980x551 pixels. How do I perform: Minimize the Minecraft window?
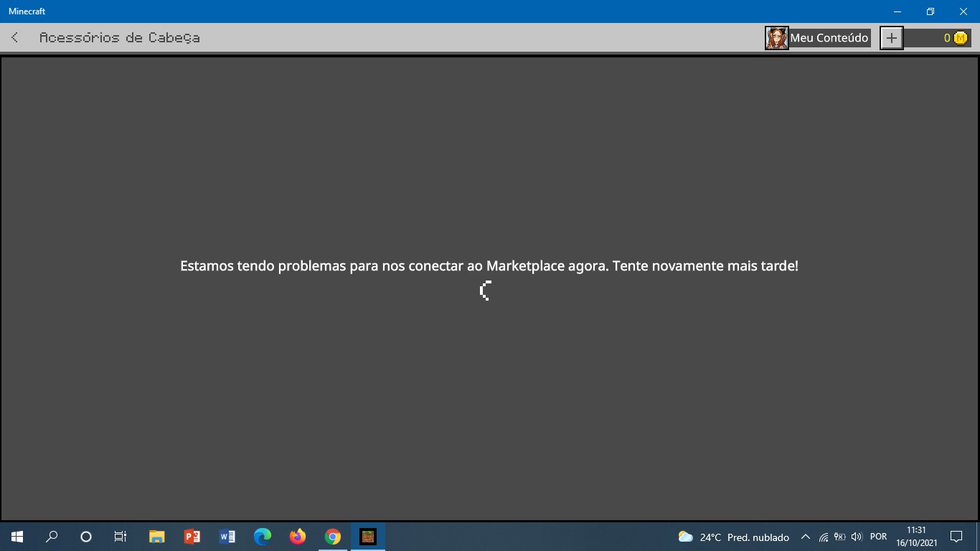(x=897, y=11)
